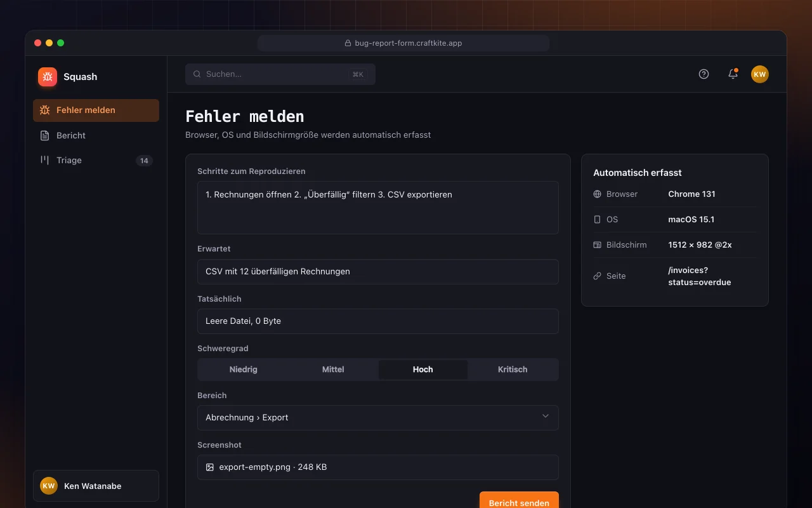Viewport: 812px width, 508px height.
Task: Click the ⌘K shortcut hint
Action: click(x=358, y=74)
